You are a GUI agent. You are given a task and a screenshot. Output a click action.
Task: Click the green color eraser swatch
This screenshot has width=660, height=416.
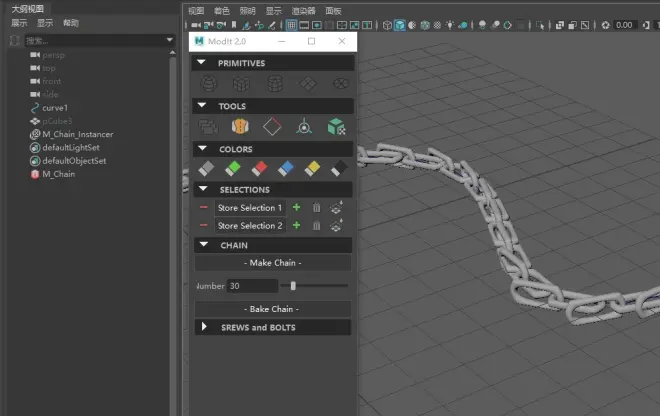pos(234,168)
